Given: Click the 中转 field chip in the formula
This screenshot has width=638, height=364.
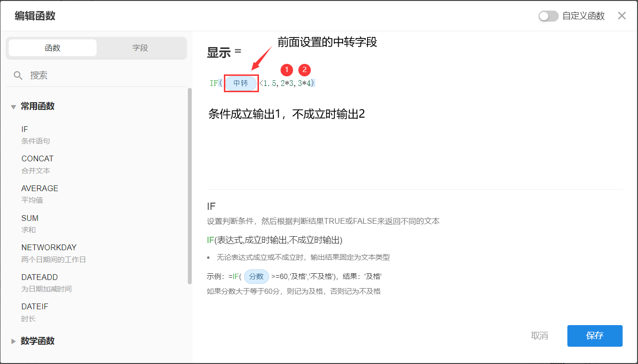Looking at the screenshot, I should point(241,83).
